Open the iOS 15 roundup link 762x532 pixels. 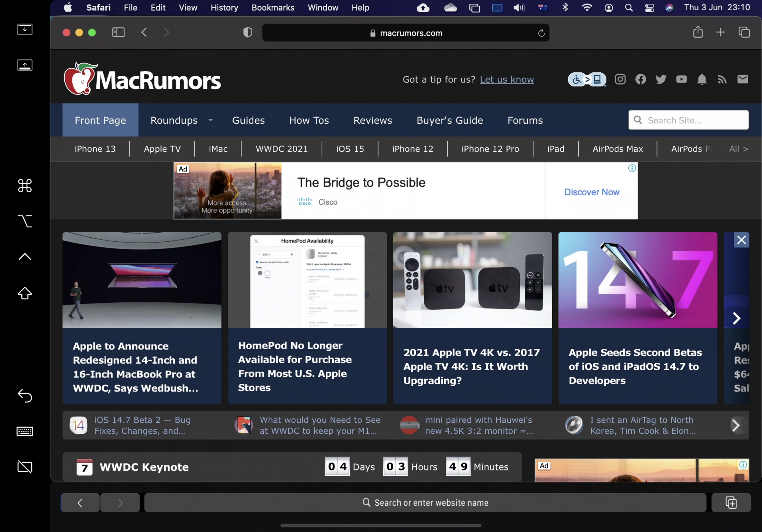(350, 149)
